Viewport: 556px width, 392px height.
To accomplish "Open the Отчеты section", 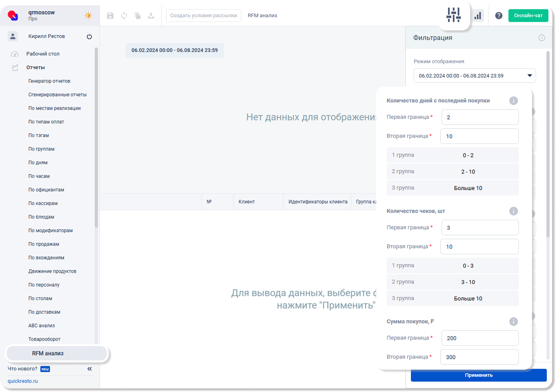I will pyautogui.click(x=36, y=68).
